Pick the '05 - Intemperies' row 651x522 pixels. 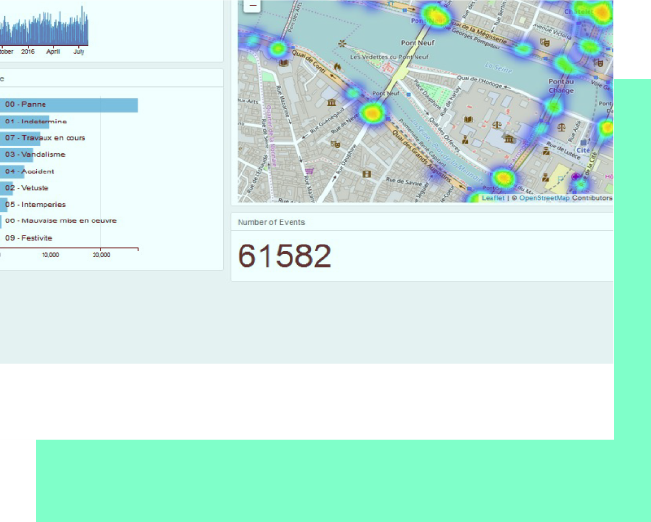coord(32,204)
